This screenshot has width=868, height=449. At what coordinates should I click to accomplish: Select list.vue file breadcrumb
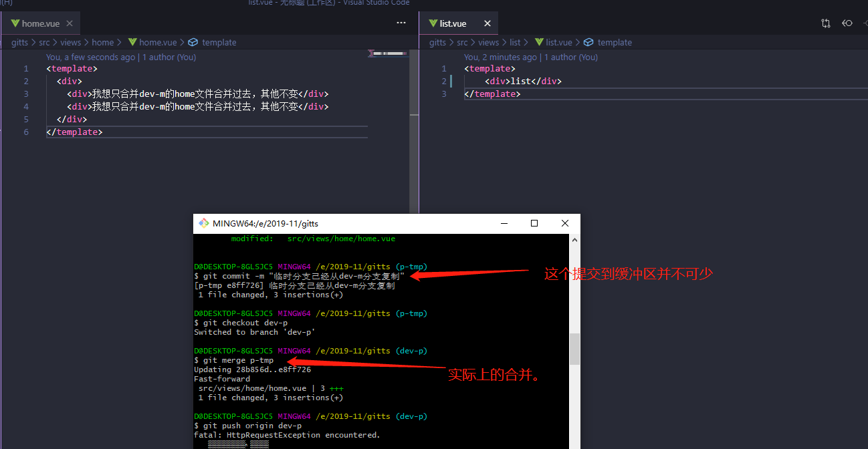click(x=559, y=42)
